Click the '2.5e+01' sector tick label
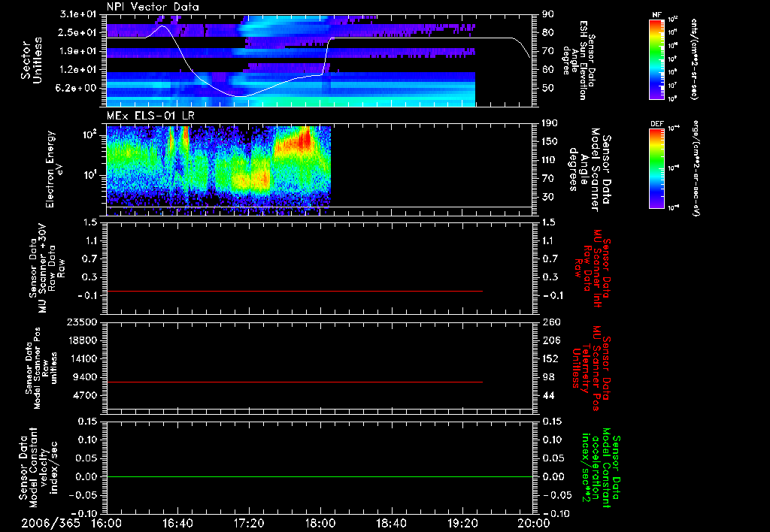Image resolution: width=770 pixels, height=532 pixels. [x=78, y=32]
